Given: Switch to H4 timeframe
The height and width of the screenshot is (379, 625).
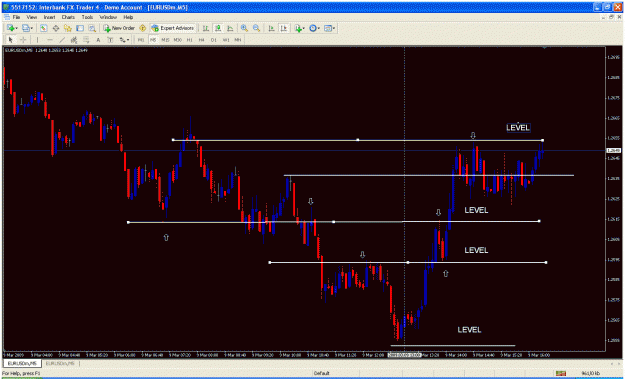Looking at the screenshot, I should 202,40.
